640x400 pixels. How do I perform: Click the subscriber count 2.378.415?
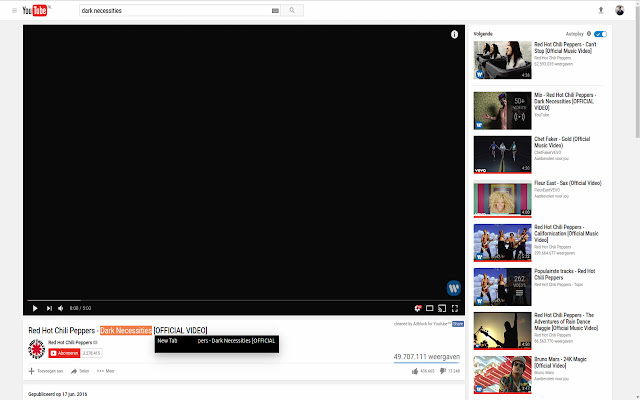(91, 353)
